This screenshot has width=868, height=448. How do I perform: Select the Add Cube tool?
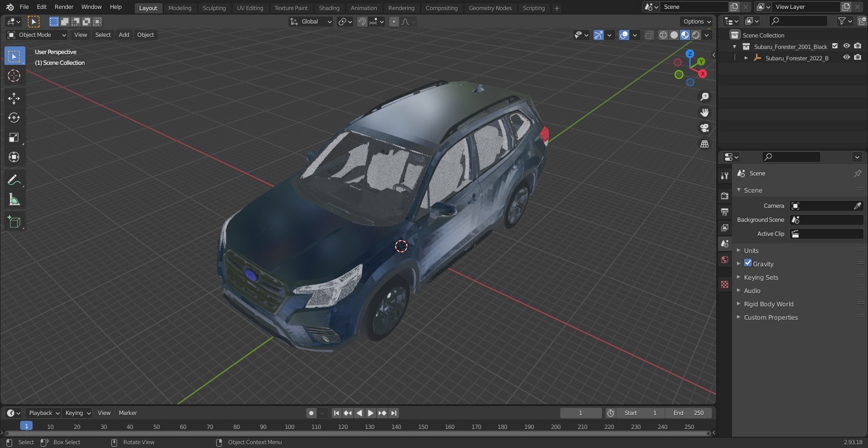click(x=14, y=222)
